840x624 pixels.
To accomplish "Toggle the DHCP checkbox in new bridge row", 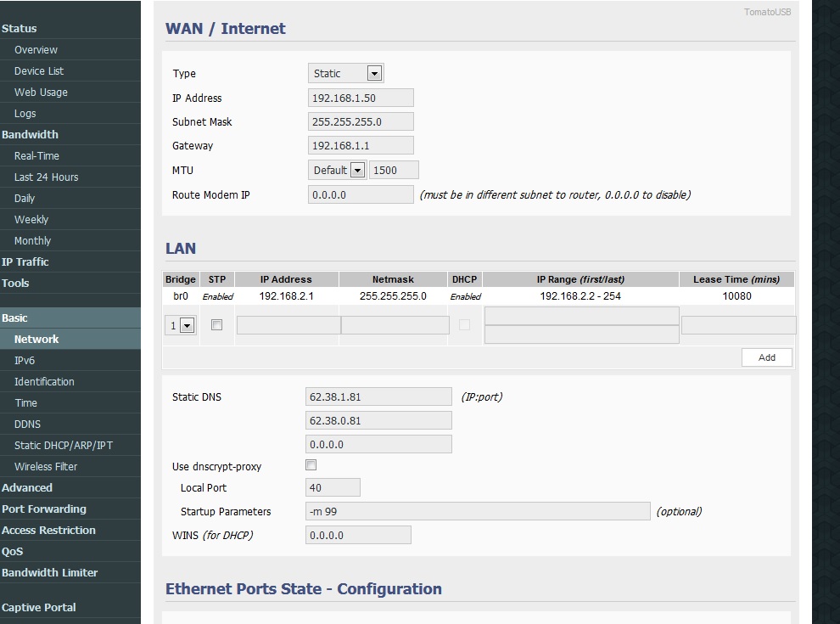I will click(464, 325).
